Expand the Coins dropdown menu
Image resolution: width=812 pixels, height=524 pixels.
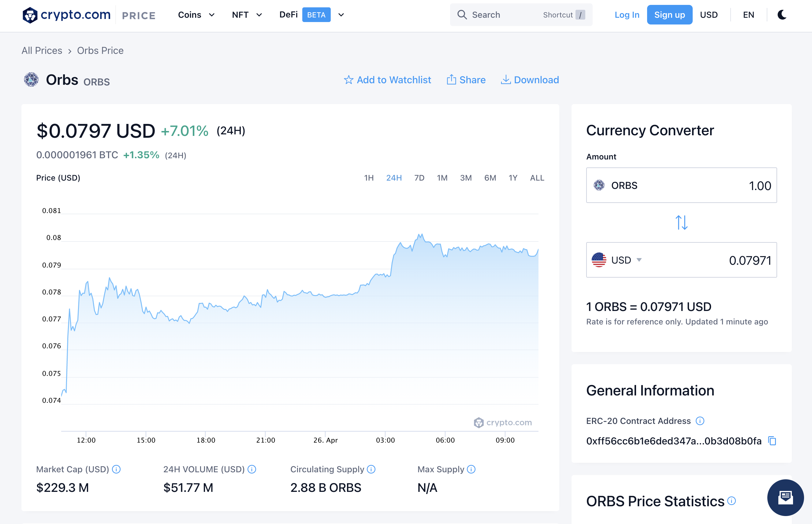196,15
